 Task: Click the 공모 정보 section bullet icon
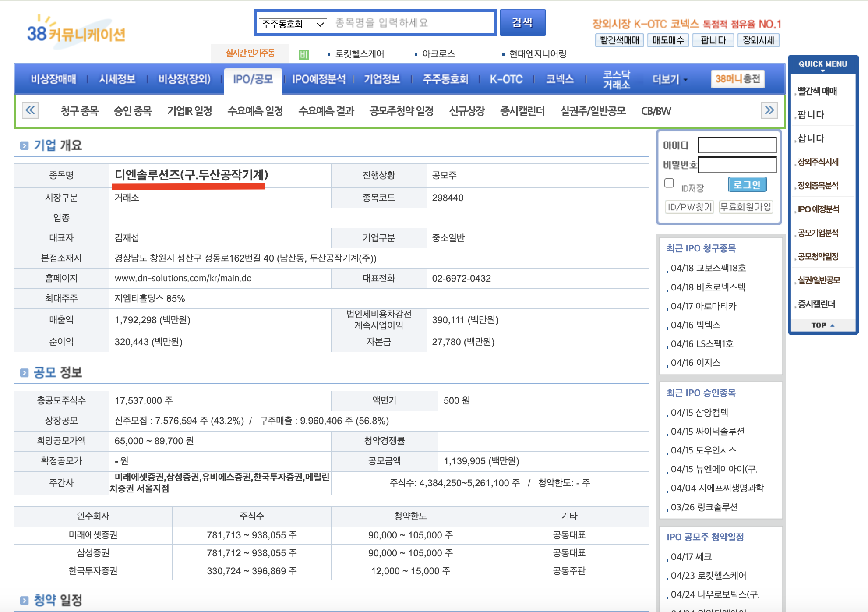(24, 373)
